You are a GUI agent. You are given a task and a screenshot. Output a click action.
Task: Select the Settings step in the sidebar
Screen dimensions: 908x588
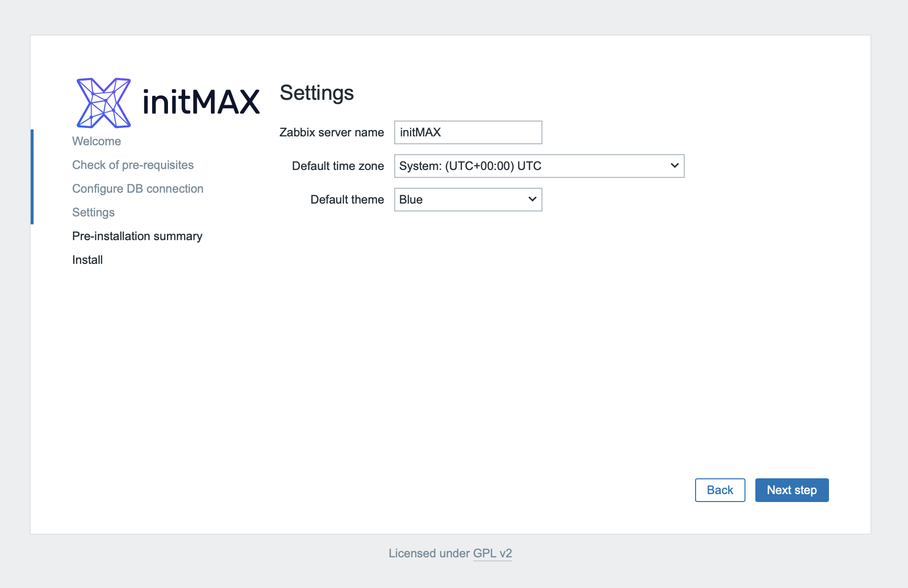coord(93,212)
